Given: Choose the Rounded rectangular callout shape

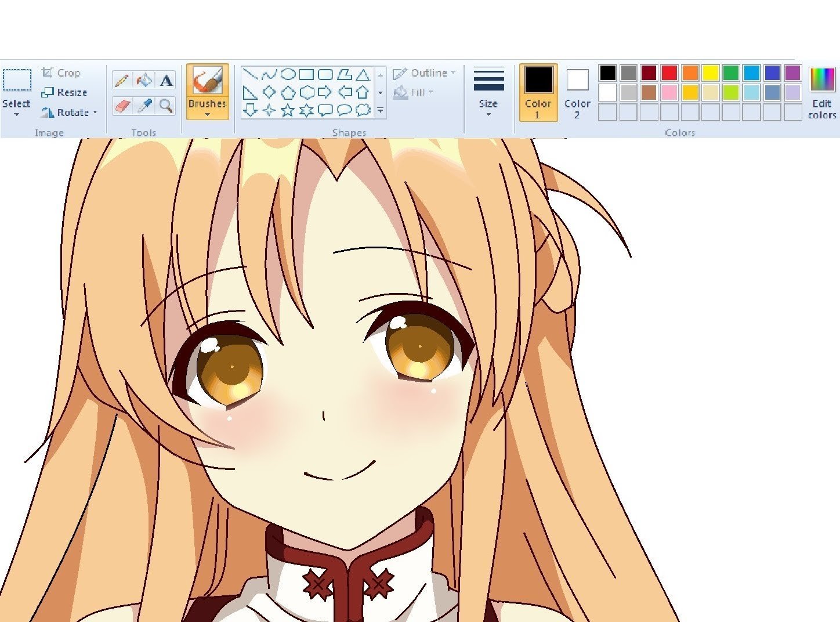Looking at the screenshot, I should tap(325, 110).
